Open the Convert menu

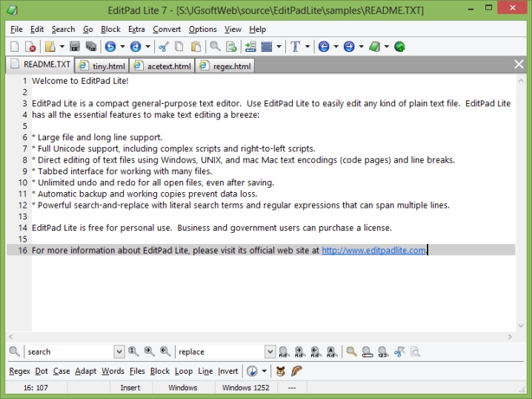click(167, 29)
